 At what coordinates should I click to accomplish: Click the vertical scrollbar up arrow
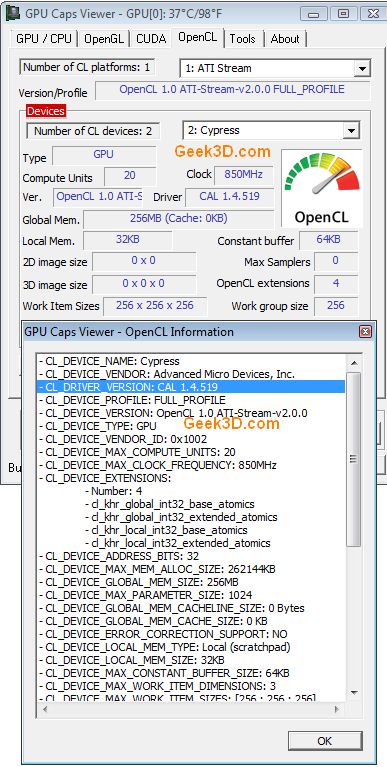[353, 363]
